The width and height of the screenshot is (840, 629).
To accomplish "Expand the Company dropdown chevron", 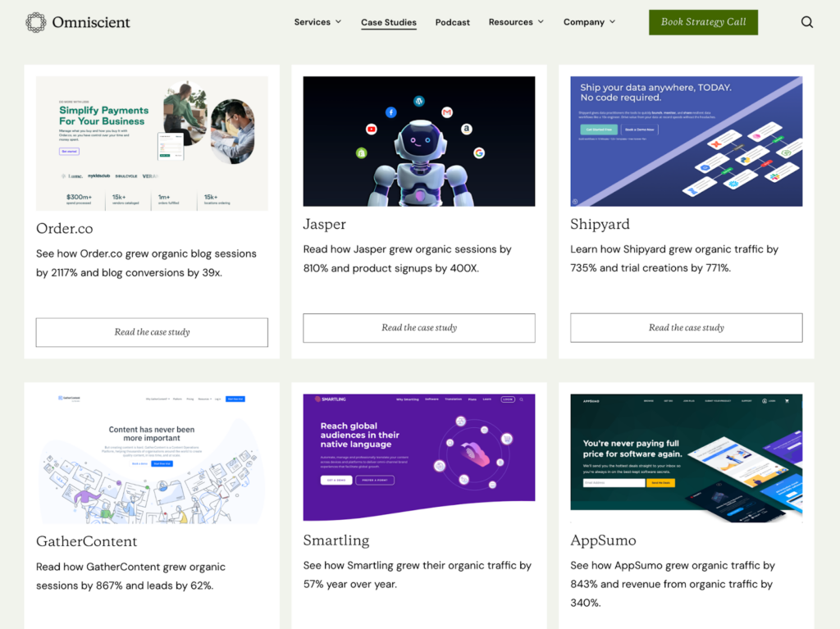I will 612,22.
